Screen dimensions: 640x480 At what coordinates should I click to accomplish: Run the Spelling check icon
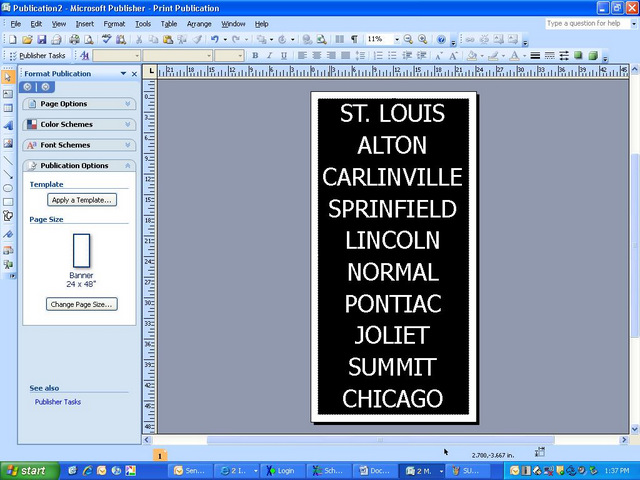point(107,39)
